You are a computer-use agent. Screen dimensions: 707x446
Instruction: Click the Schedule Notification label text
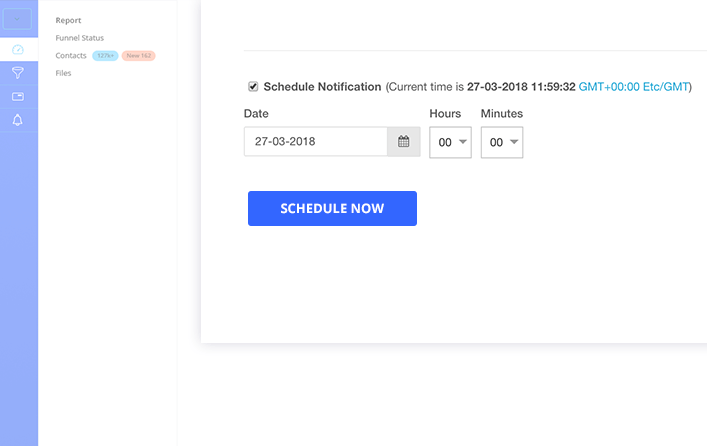tap(322, 87)
